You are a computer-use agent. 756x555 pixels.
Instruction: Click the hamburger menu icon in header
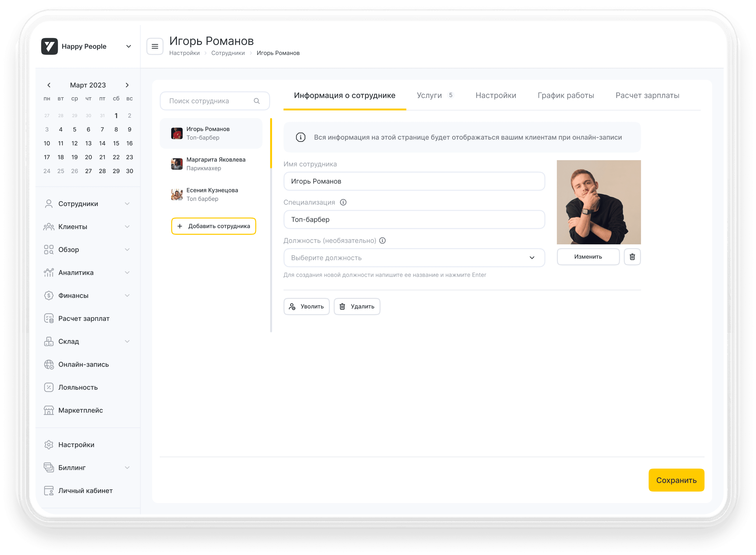(x=155, y=46)
